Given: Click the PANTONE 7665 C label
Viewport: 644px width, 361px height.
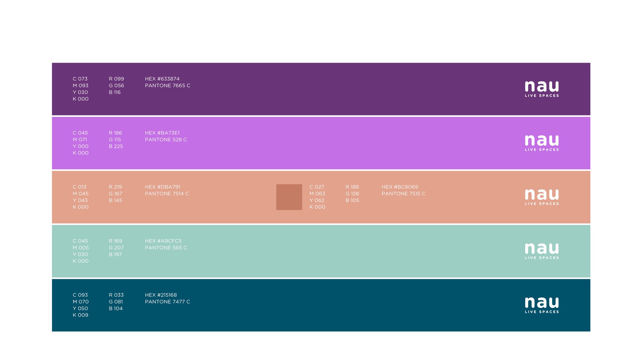Looking at the screenshot, I should pyautogui.click(x=167, y=85).
